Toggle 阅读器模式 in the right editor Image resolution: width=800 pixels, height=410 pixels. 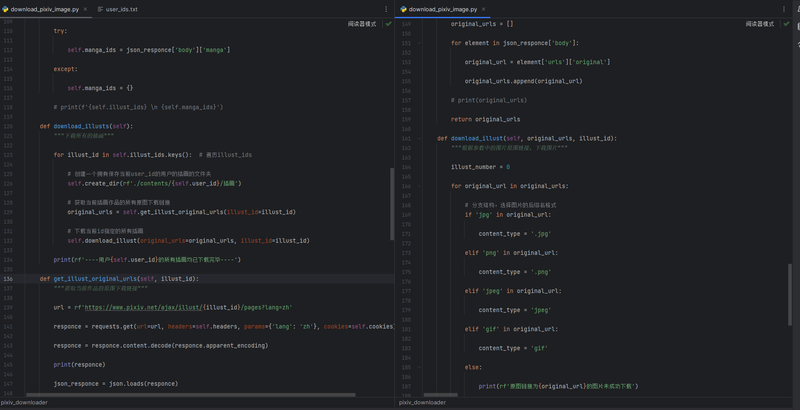pos(760,24)
